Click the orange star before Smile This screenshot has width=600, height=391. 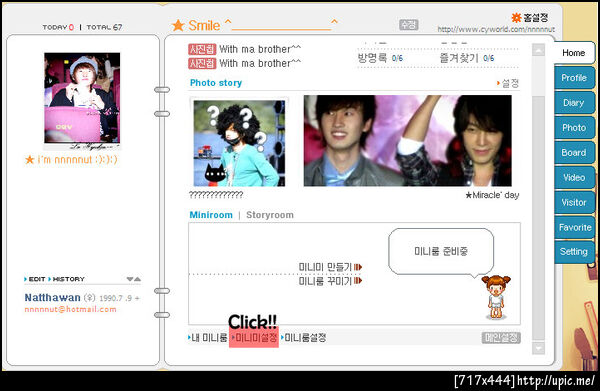(178, 25)
